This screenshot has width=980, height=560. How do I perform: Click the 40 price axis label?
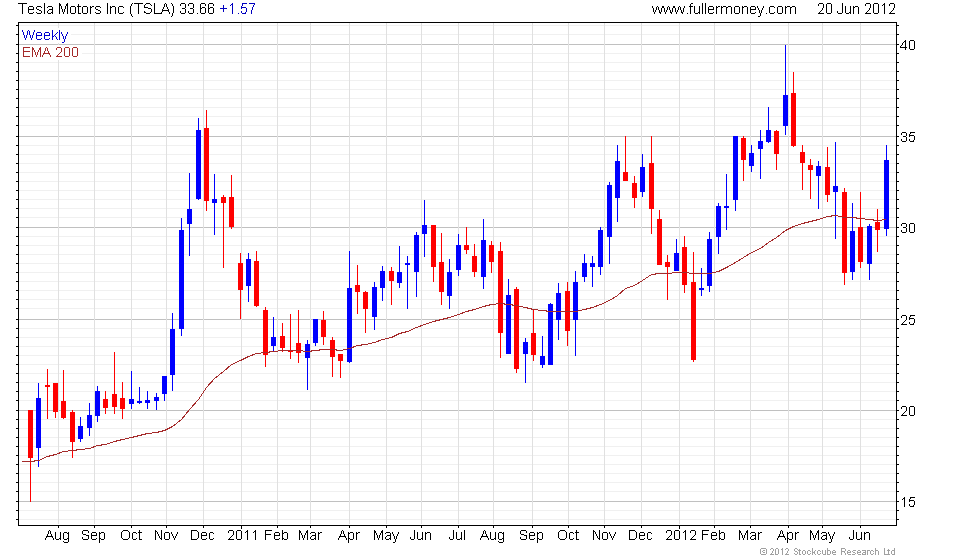click(908, 45)
